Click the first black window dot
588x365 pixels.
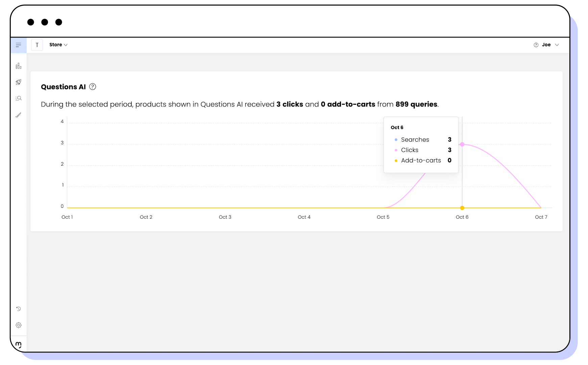31,22
